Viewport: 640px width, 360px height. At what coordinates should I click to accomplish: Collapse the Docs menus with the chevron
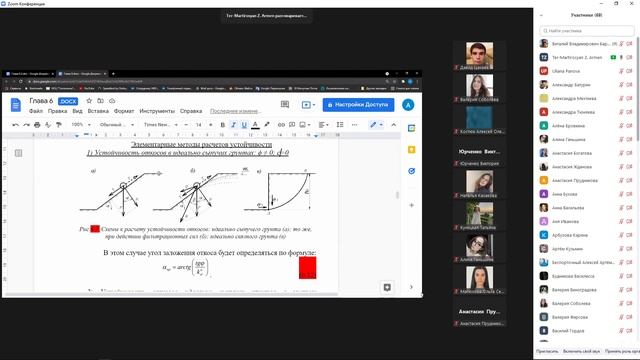pos(393,125)
